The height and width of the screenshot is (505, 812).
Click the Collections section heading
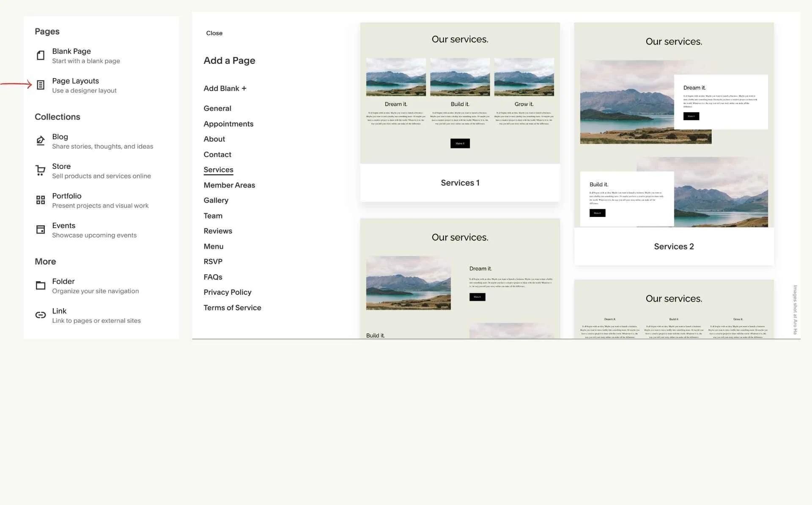[x=58, y=117]
